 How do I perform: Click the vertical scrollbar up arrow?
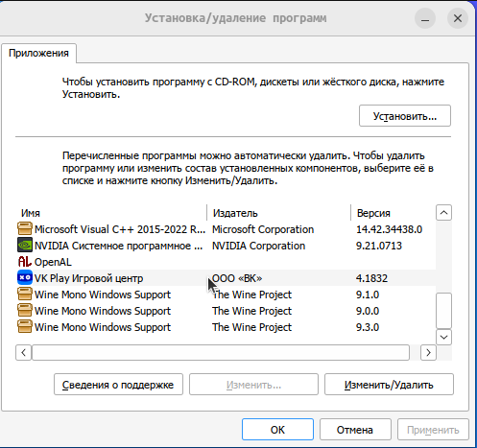pos(443,213)
